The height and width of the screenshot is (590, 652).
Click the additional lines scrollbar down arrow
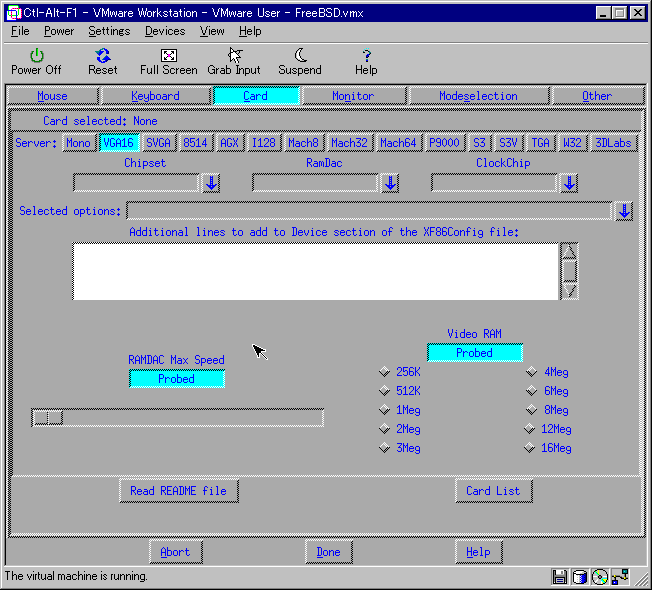[569, 291]
